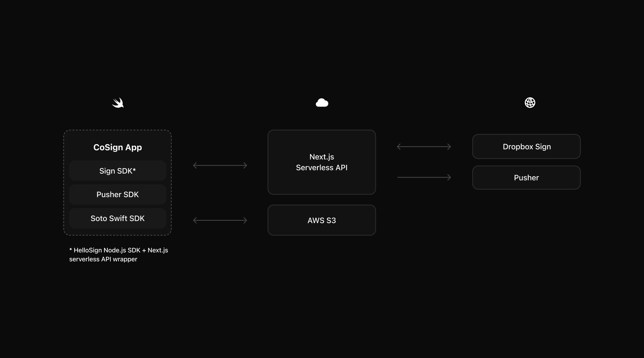The image size is (644, 358).
Task: Click the CoSign App container
Action: pyautogui.click(x=117, y=183)
